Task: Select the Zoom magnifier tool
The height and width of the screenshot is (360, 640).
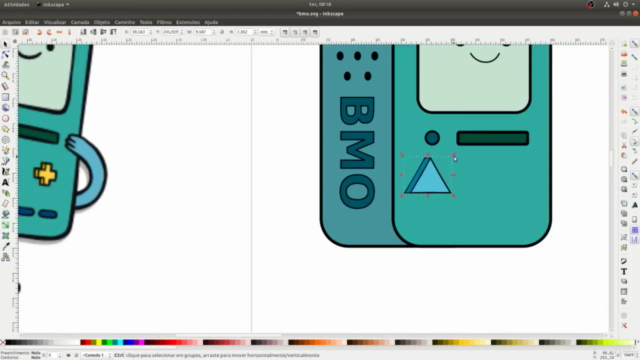Action: (x=5, y=76)
